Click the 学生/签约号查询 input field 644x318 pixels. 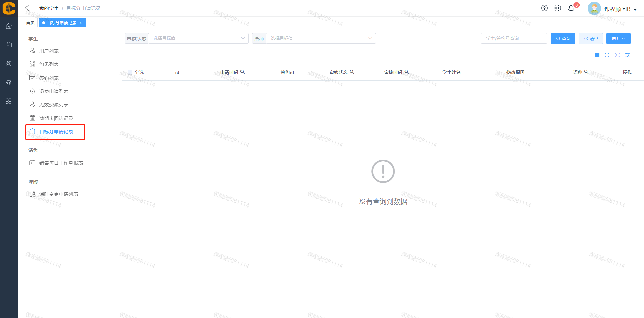pyautogui.click(x=514, y=38)
